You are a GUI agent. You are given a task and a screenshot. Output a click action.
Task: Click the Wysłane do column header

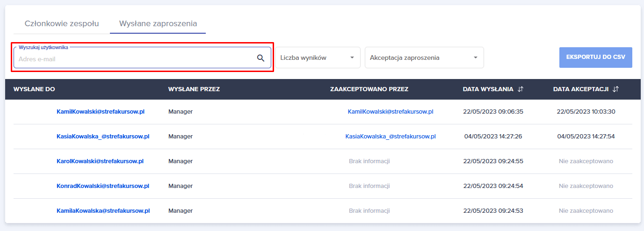(x=34, y=89)
